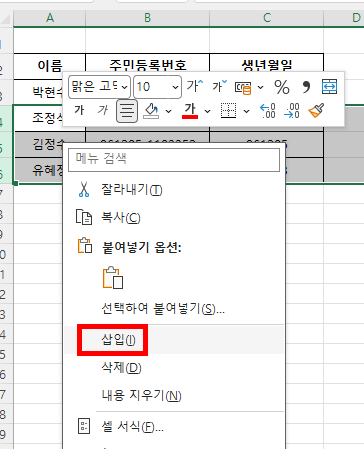Choose 복사(C) from context menu
Viewport: 364px width, 449px height.
click(174, 218)
